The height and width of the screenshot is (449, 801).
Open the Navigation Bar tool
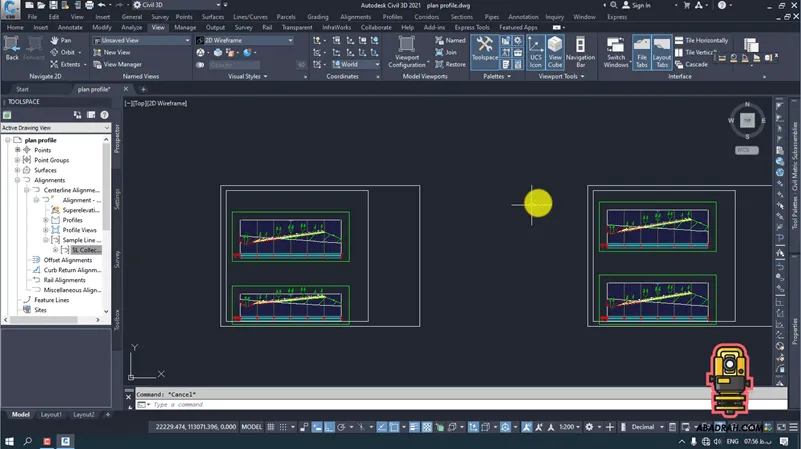click(580, 50)
